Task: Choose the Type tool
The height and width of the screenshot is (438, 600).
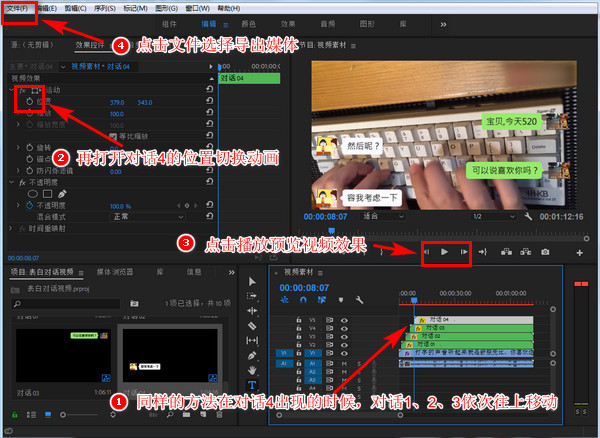Action: point(252,385)
